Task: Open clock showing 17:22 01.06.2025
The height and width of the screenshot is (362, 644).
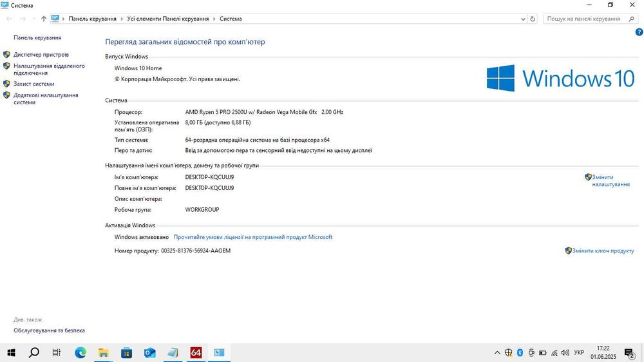Action: point(603,352)
